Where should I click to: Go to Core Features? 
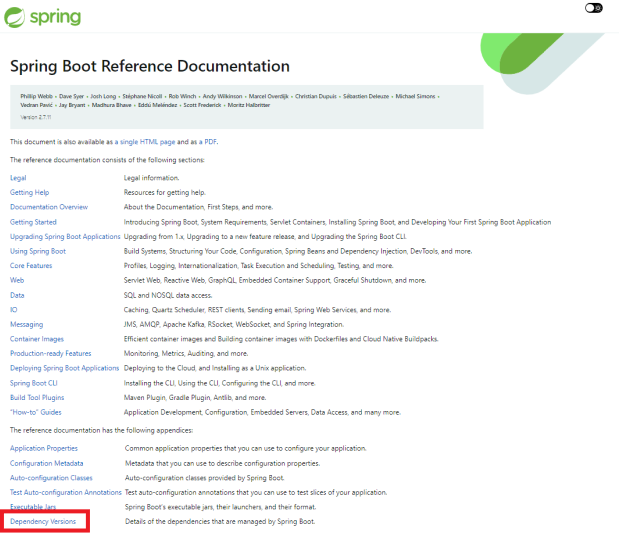31,266
